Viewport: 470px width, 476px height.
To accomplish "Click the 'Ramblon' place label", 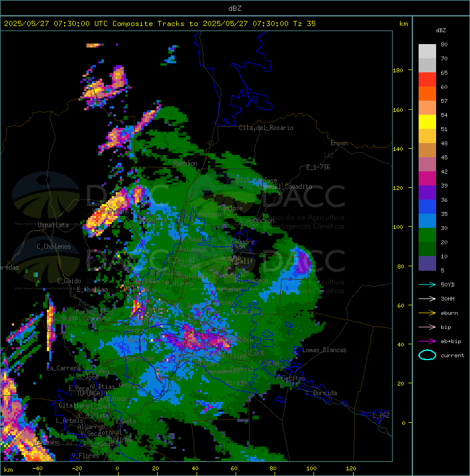I will [x=185, y=163].
